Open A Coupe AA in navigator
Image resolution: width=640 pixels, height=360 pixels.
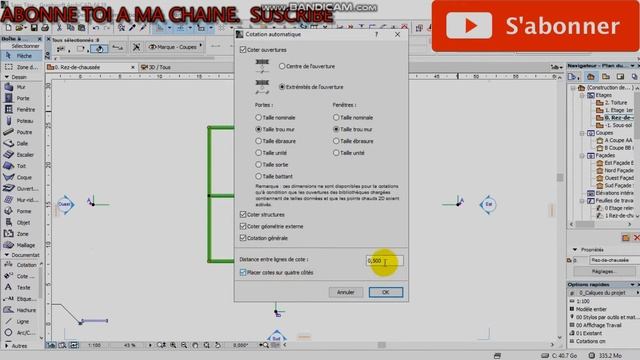[x=614, y=140]
